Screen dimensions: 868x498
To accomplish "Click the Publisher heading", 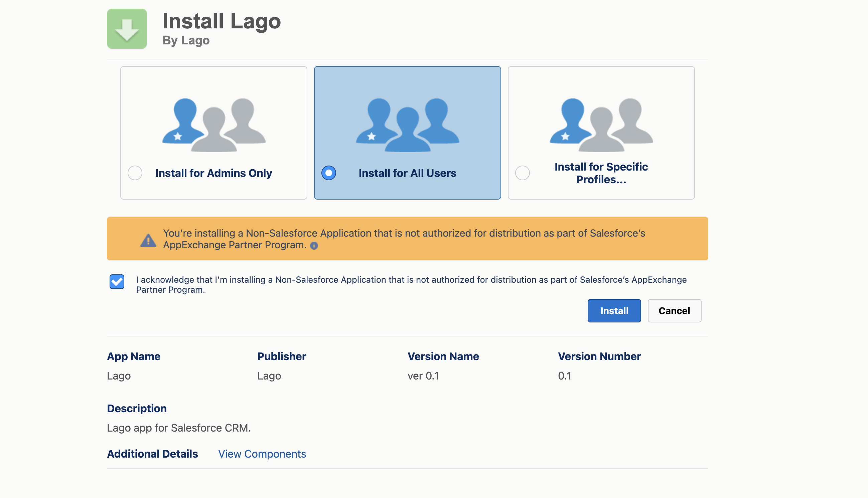I will click(282, 356).
